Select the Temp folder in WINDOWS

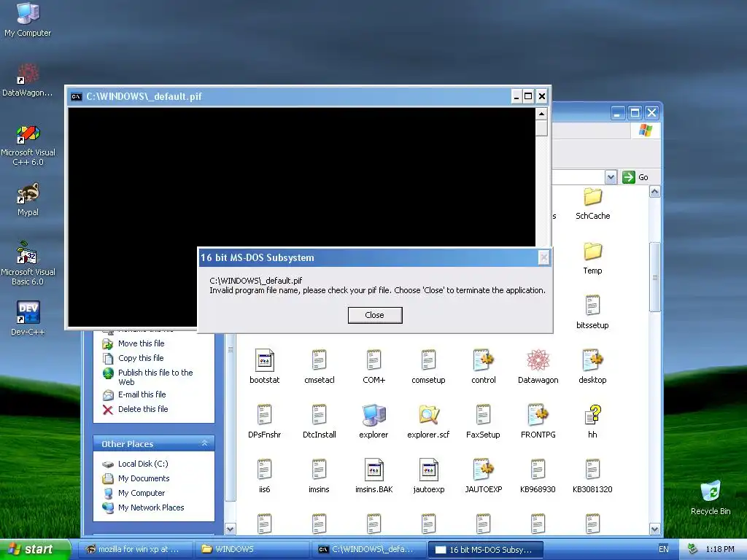tap(592, 258)
